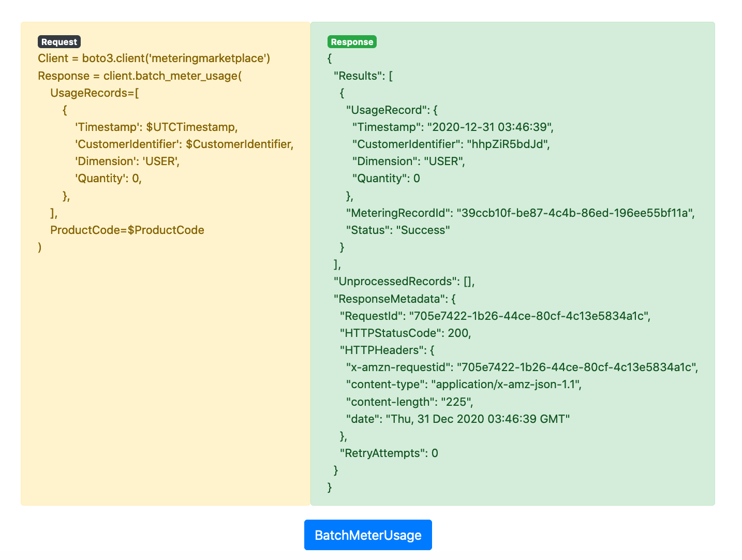Click the BatchMeterUsage button
The height and width of the screenshot is (560, 742).
pos(368,535)
